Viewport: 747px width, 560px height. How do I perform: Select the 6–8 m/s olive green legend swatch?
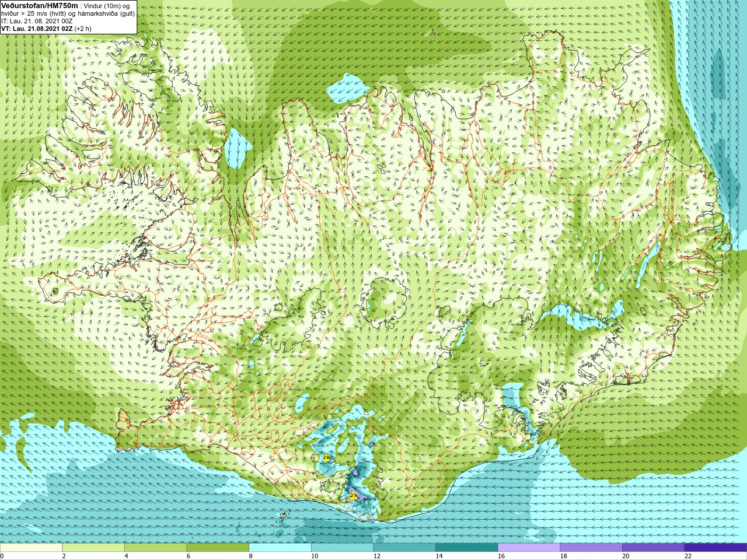tap(218, 548)
